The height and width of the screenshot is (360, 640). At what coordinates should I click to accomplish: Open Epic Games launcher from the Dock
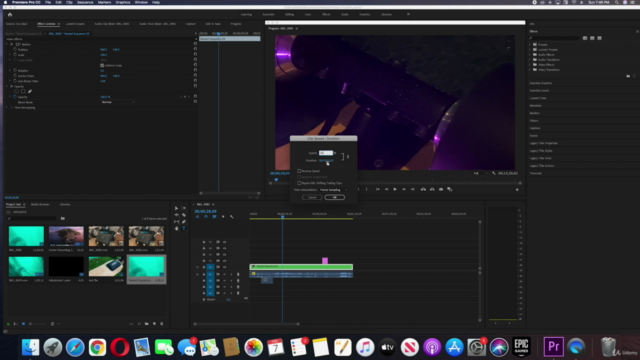pos(521,347)
